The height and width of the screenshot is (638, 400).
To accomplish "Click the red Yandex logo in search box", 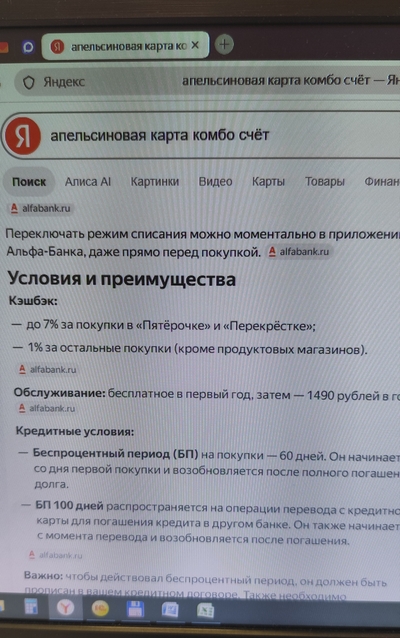I will click(x=23, y=136).
